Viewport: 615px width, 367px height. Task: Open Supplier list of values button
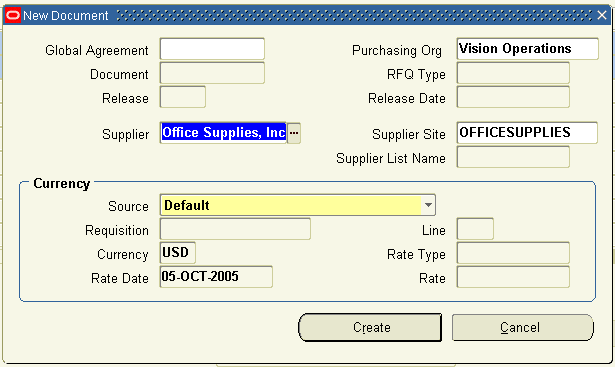click(294, 133)
